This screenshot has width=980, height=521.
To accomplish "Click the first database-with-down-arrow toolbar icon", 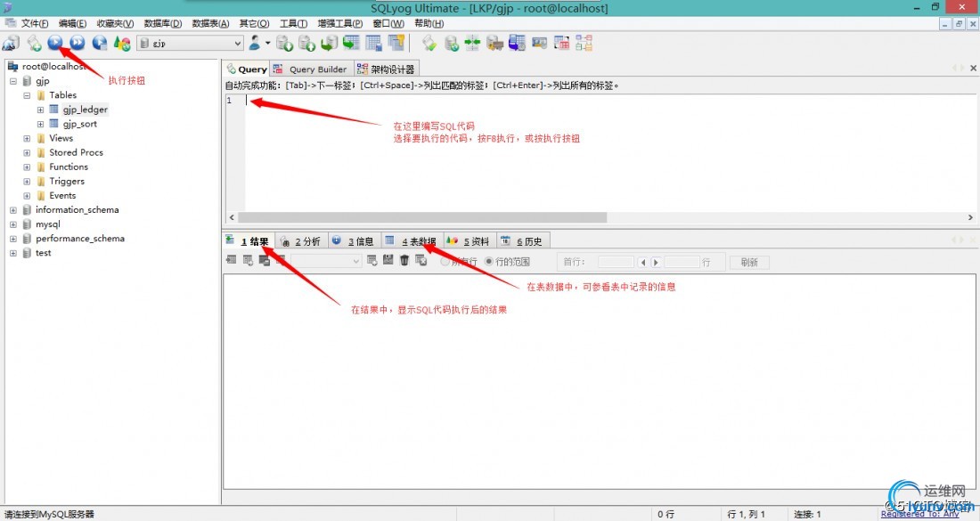I will point(284,43).
